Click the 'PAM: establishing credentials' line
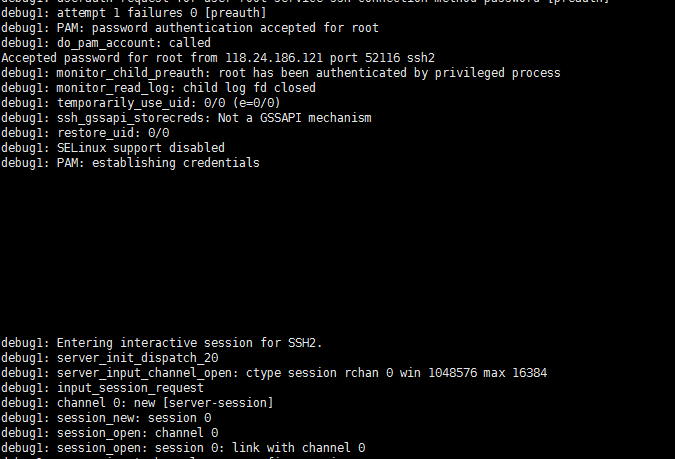675x459 pixels. click(x=130, y=163)
